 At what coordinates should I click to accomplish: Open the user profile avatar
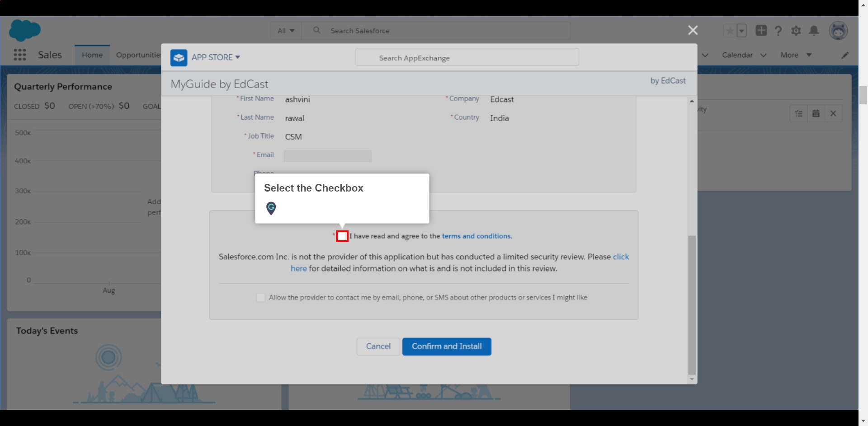pyautogui.click(x=838, y=31)
